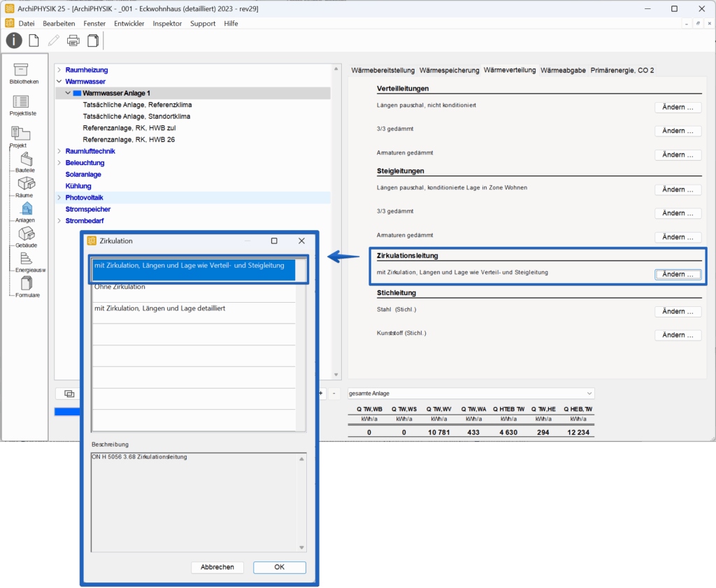Select Referenzanlage, RK, HWB zul
The width and height of the screenshot is (716, 588).
(129, 128)
